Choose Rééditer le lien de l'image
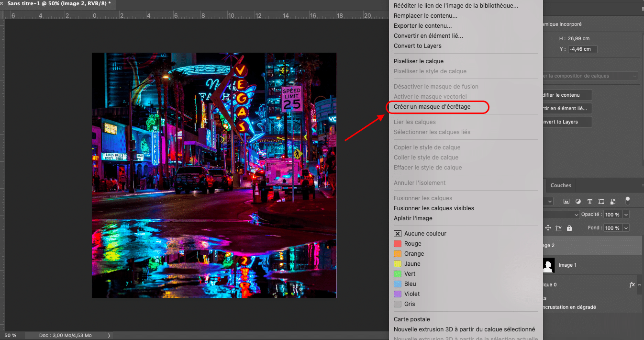 coord(455,6)
